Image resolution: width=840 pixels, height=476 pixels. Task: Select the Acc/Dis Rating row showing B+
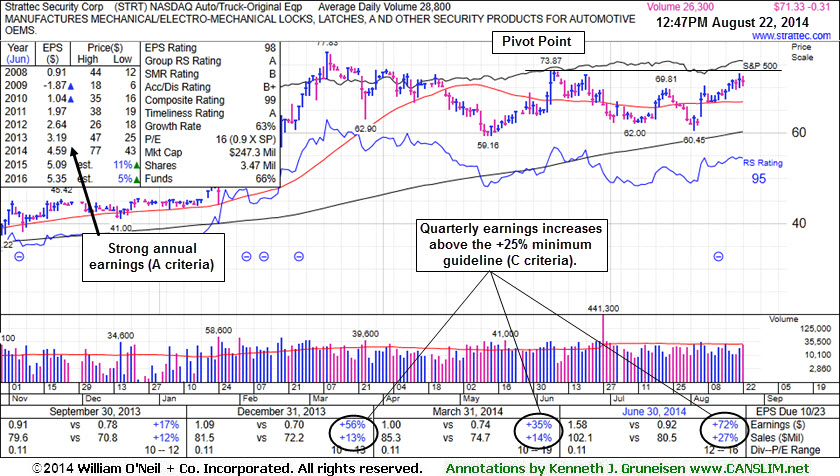(210, 87)
